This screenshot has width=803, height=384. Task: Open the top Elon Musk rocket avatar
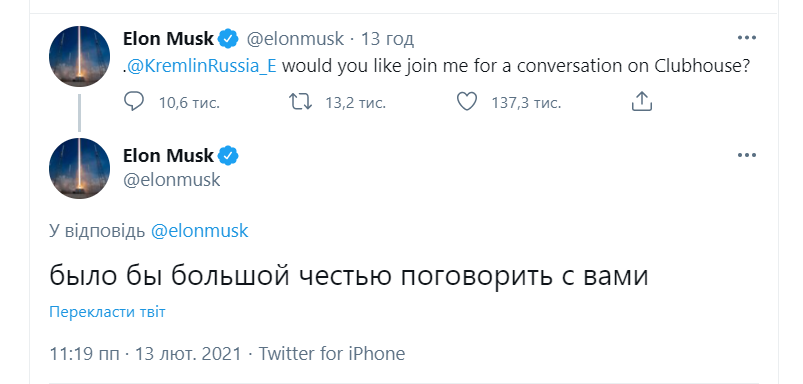79,56
